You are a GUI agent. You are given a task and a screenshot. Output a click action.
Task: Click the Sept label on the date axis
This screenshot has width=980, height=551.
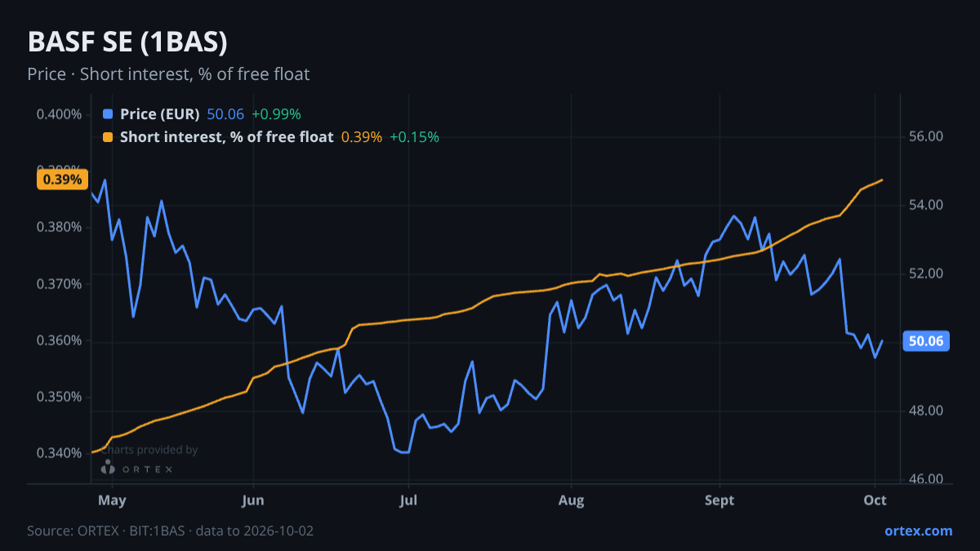[x=719, y=500]
